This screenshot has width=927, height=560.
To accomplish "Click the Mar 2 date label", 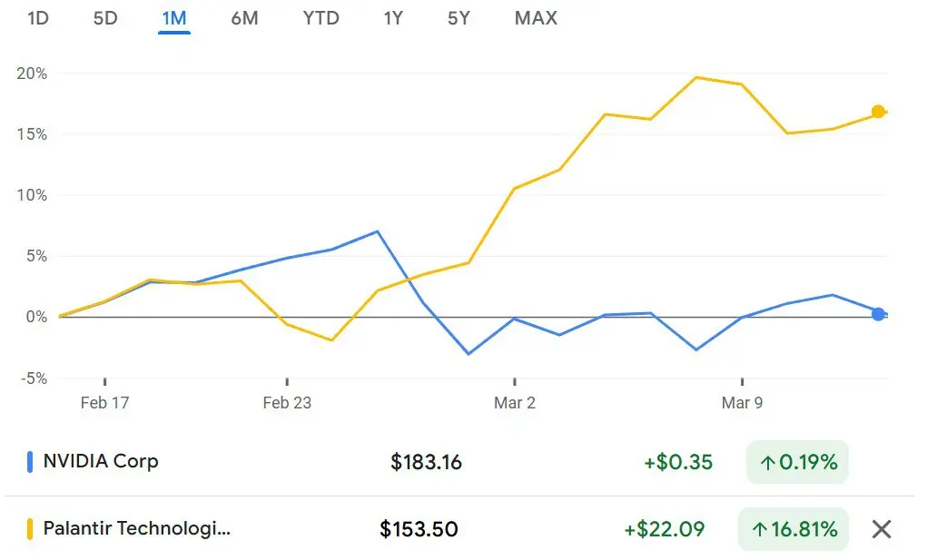I will pyautogui.click(x=515, y=403).
